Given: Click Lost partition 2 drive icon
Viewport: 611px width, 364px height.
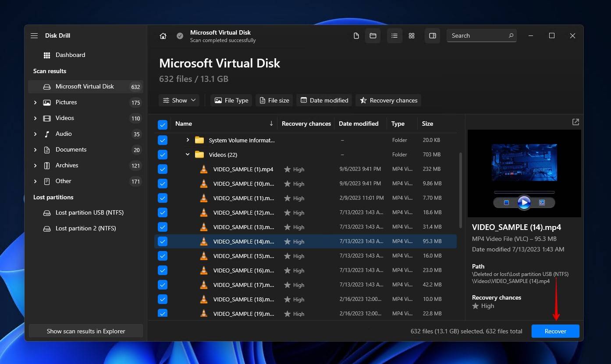Looking at the screenshot, I should pos(47,229).
